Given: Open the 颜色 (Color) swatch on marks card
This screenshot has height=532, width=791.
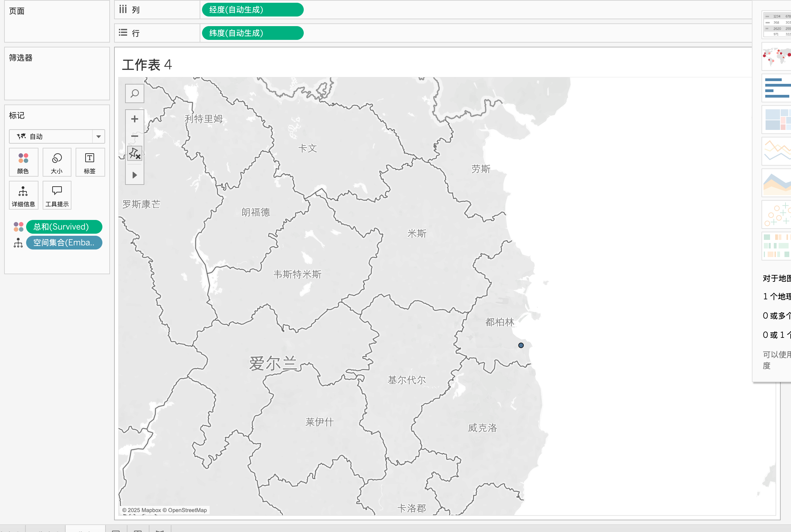Looking at the screenshot, I should [23, 162].
